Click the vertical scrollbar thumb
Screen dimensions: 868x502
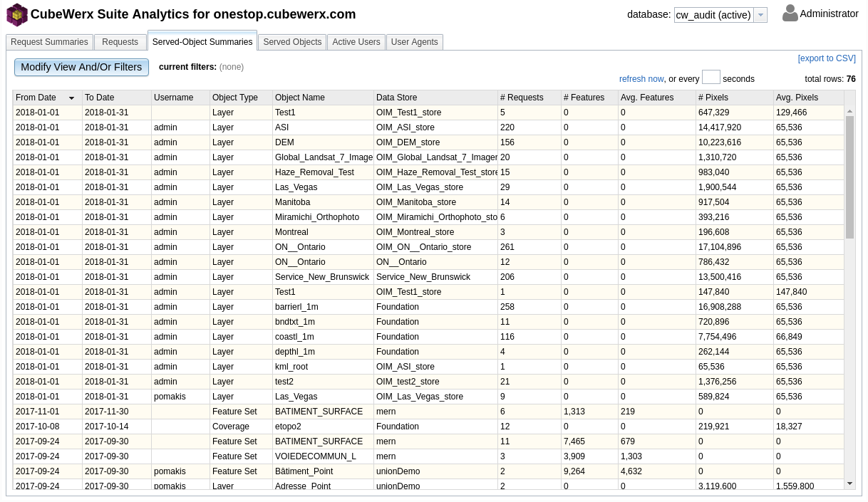[x=849, y=177]
